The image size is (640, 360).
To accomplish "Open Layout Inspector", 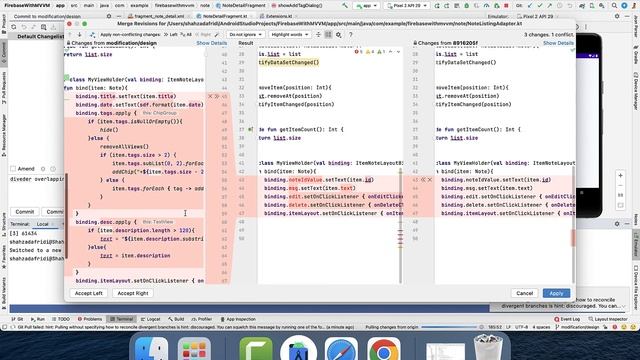I will 608,319.
